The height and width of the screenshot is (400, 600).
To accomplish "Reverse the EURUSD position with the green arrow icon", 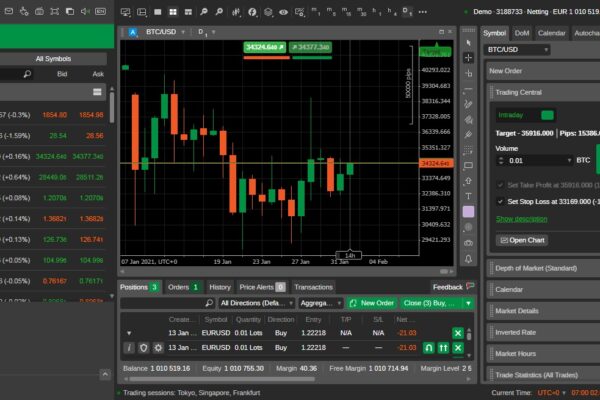I will 429,348.
